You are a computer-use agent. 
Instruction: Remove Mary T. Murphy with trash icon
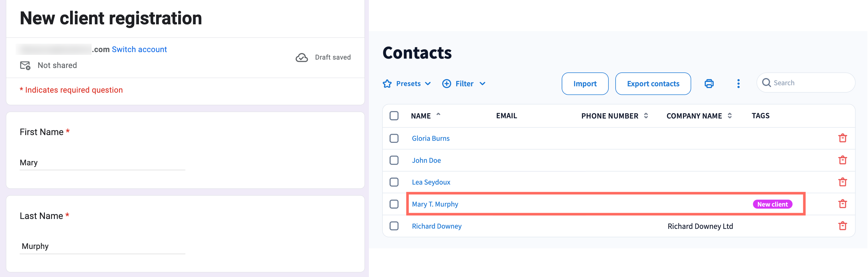(x=842, y=204)
